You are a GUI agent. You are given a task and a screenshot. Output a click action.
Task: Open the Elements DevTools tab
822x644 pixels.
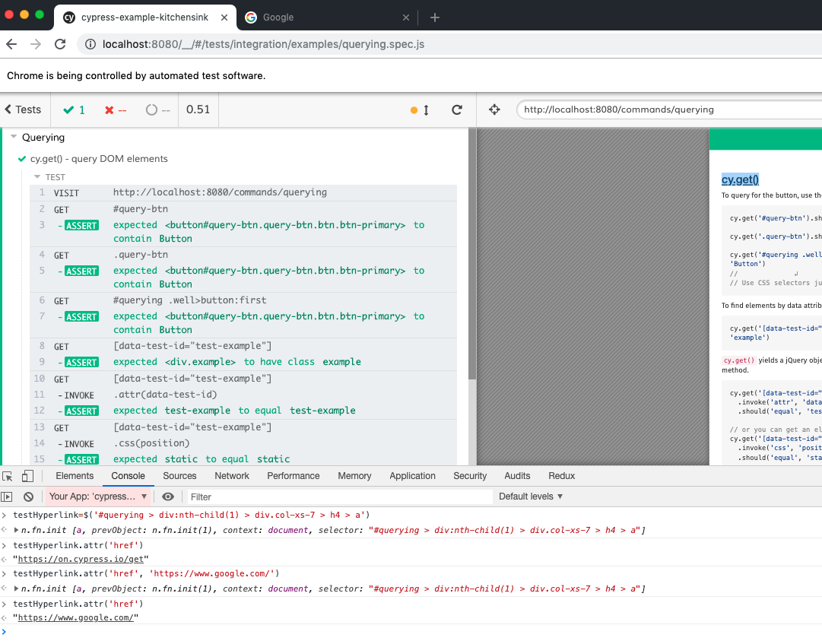75,476
